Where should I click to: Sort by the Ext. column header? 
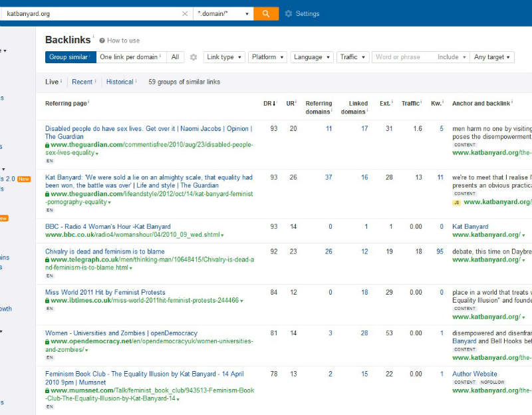tap(385, 103)
